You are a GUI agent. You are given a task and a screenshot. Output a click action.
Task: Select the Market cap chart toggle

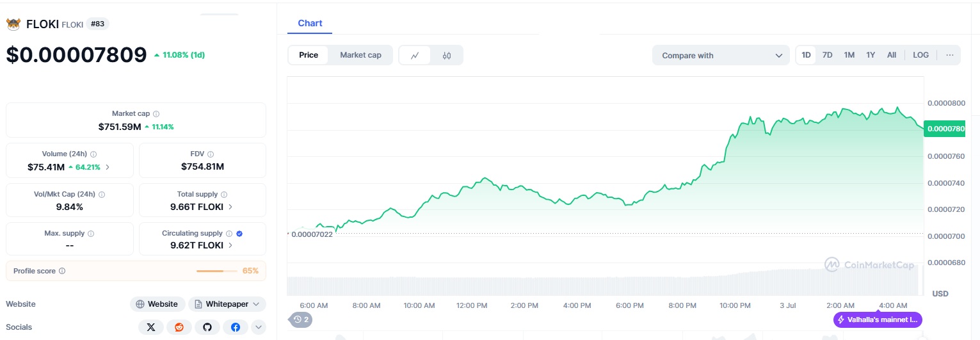click(360, 55)
